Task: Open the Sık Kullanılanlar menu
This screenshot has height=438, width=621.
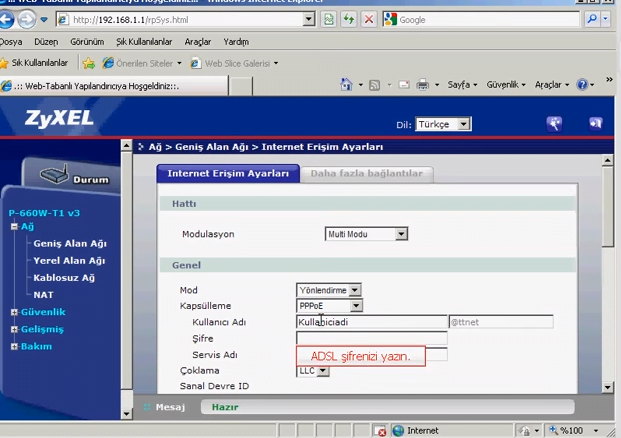Action: click(x=144, y=42)
